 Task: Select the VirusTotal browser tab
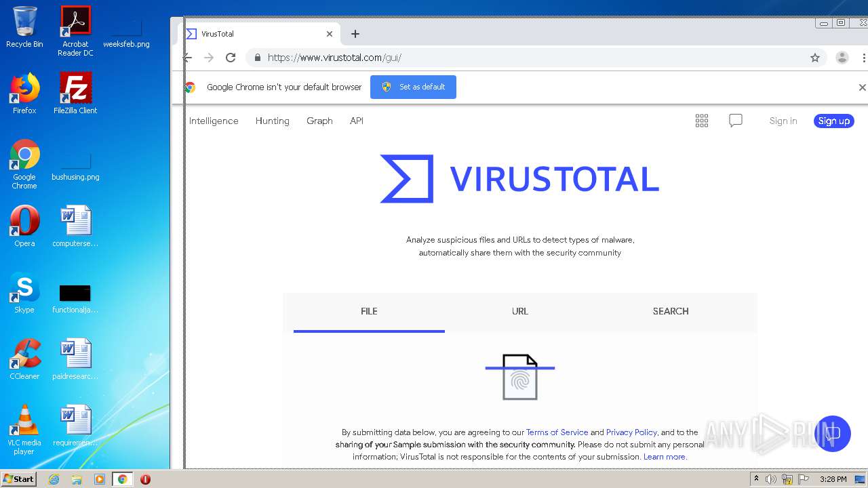[260, 34]
